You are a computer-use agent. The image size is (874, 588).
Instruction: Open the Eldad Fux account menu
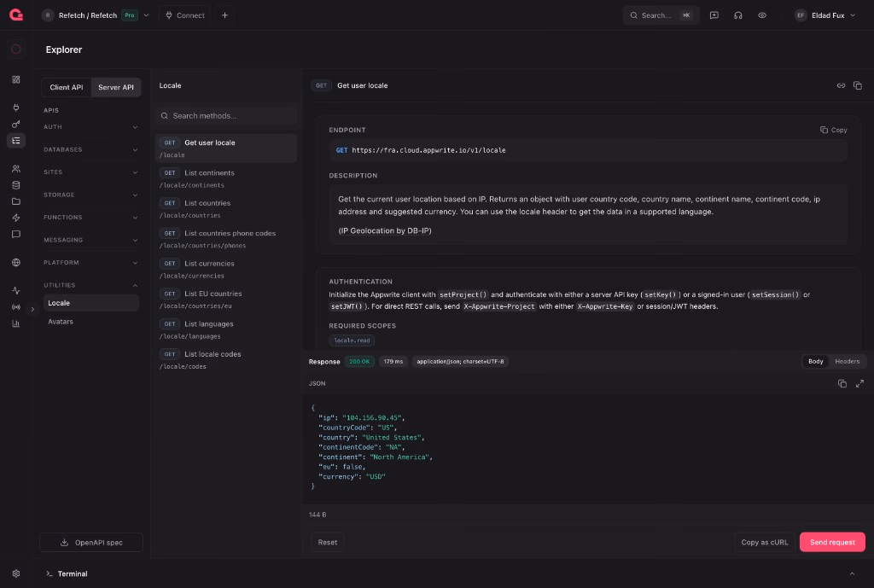[825, 15]
